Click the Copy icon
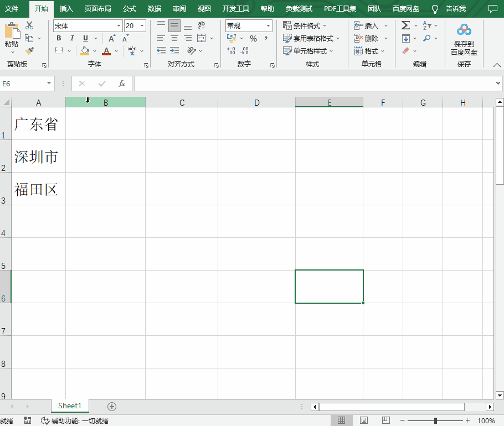The image size is (504, 426). [29, 38]
